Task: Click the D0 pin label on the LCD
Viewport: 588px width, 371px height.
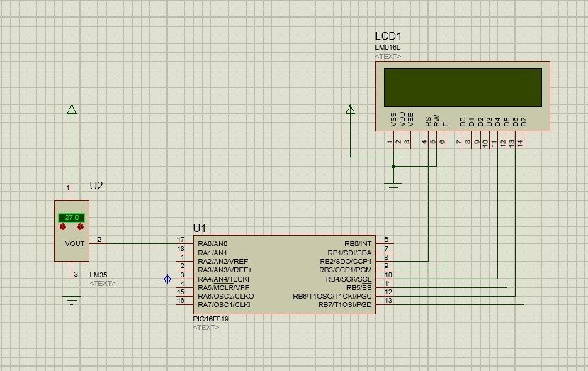Action: [463, 122]
